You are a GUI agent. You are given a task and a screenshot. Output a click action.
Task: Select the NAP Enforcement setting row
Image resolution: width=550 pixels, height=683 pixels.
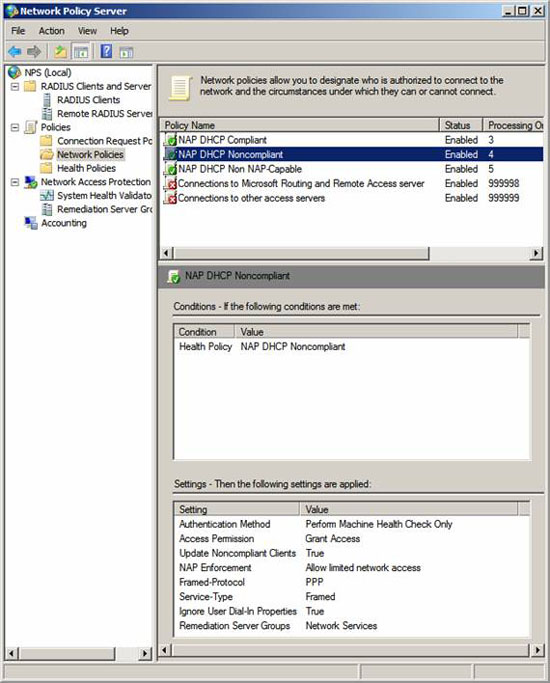click(x=352, y=568)
